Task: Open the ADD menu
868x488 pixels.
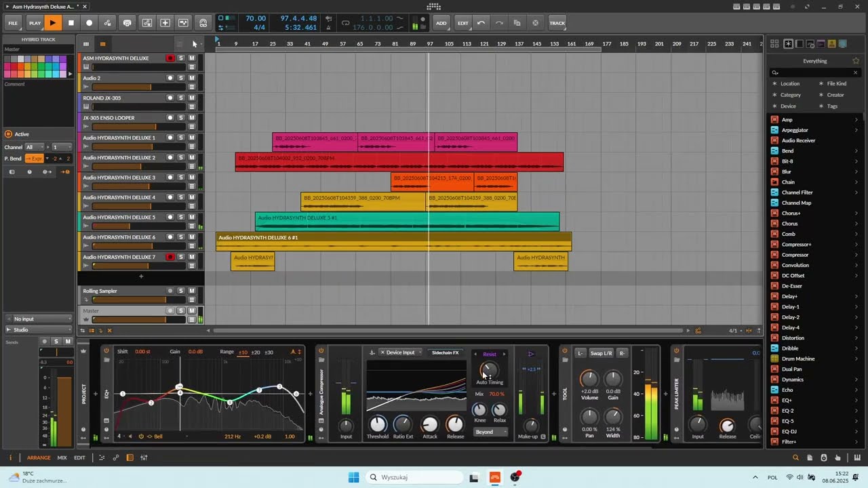Action: (x=441, y=23)
